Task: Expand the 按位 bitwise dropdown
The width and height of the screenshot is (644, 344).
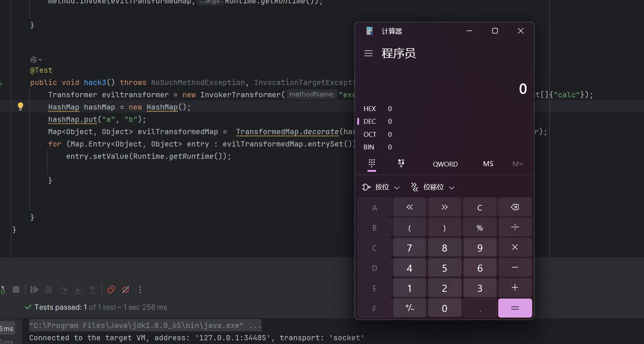Action: coord(381,187)
